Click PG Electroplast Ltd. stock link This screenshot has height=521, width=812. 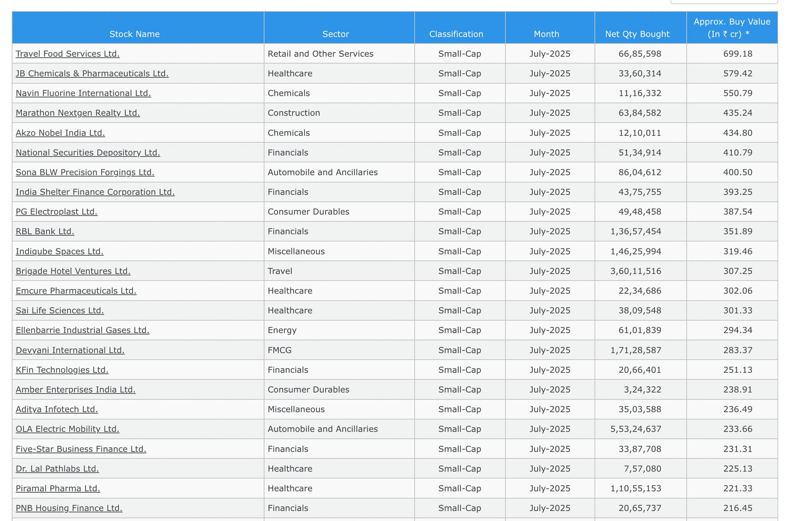click(x=56, y=212)
